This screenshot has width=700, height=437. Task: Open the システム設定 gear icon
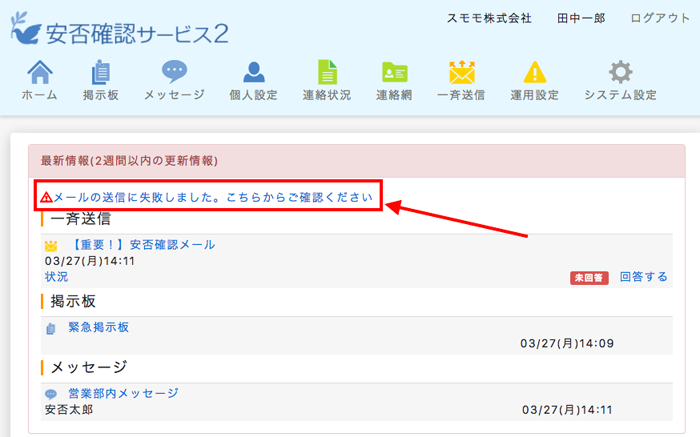[621, 72]
